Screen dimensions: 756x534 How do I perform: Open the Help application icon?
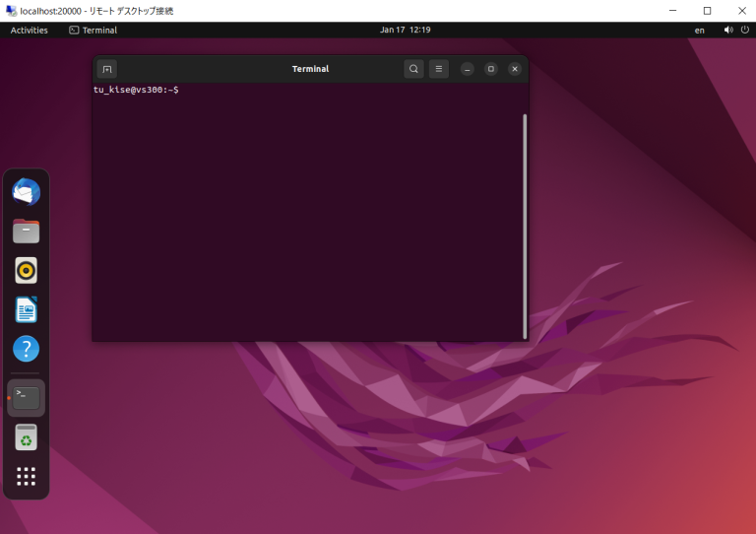27,349
